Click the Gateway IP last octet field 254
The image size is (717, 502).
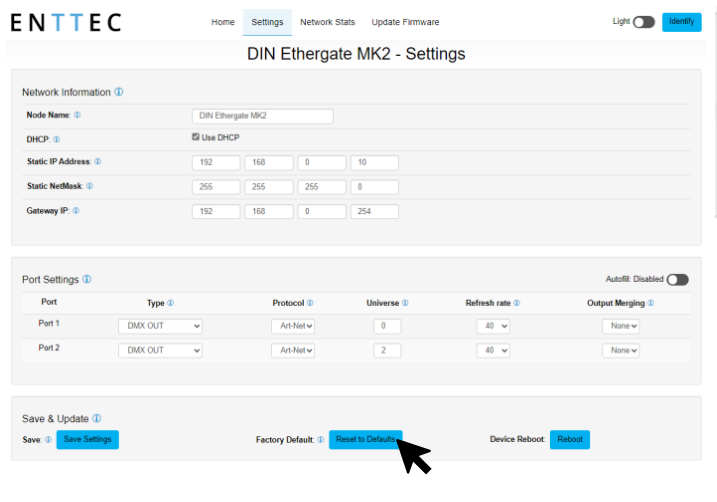tap(375, 211)
